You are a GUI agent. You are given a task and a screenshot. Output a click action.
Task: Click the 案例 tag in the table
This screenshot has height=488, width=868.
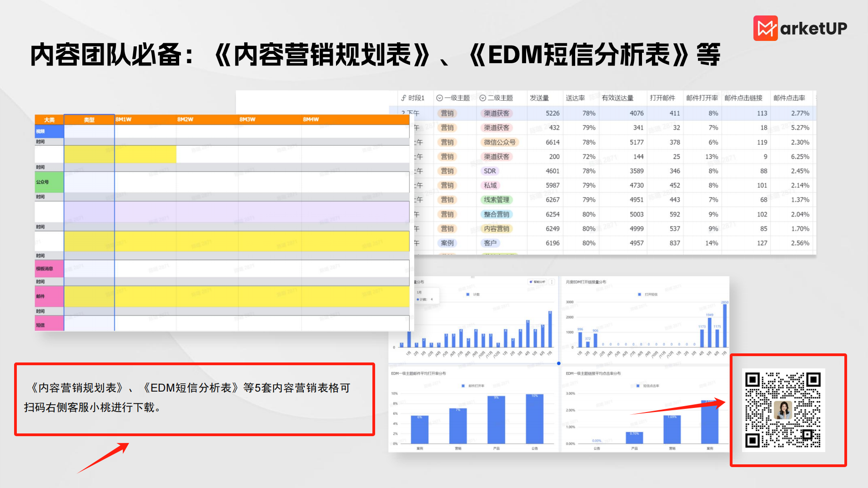coord(447,243)
